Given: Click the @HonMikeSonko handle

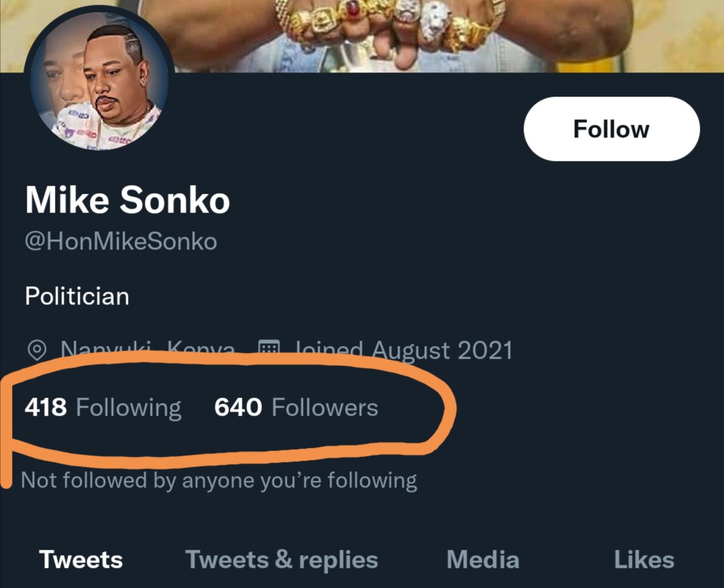Looking at the screenshot, I should [121, 241].
